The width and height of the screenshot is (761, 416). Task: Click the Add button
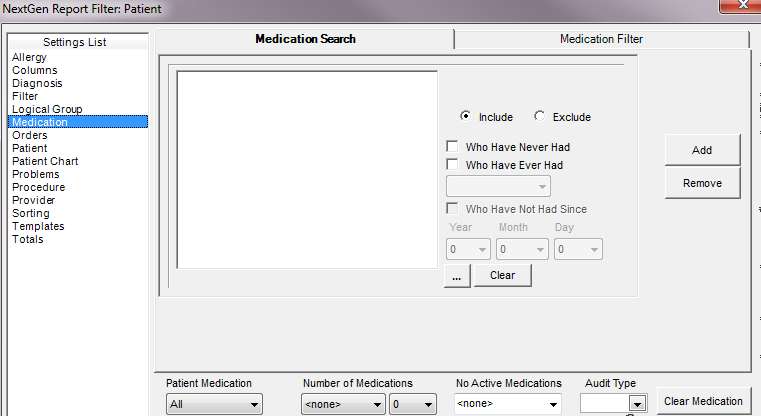(702, 150)
